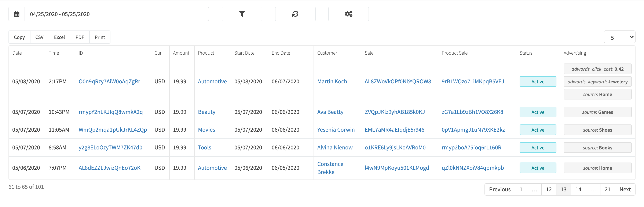Go to Previous page
The width and height of the screenshot is (644, 207).
[x=500, y=189]
